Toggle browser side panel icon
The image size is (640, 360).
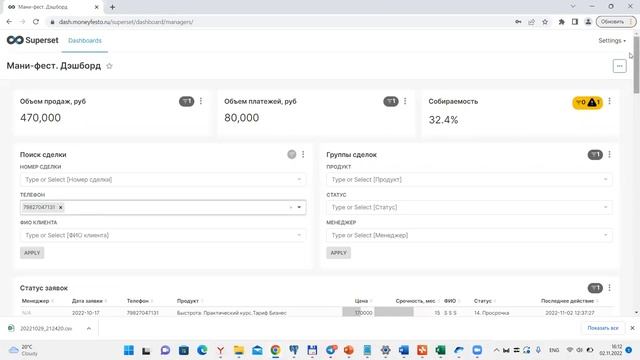[x=575, y=22]
